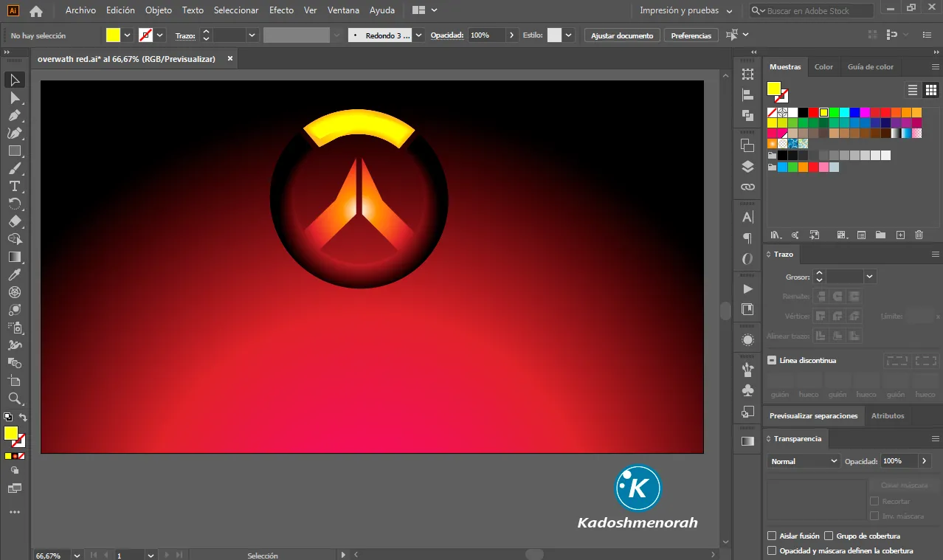Select the Eyedropper tool

coord(14,274)
